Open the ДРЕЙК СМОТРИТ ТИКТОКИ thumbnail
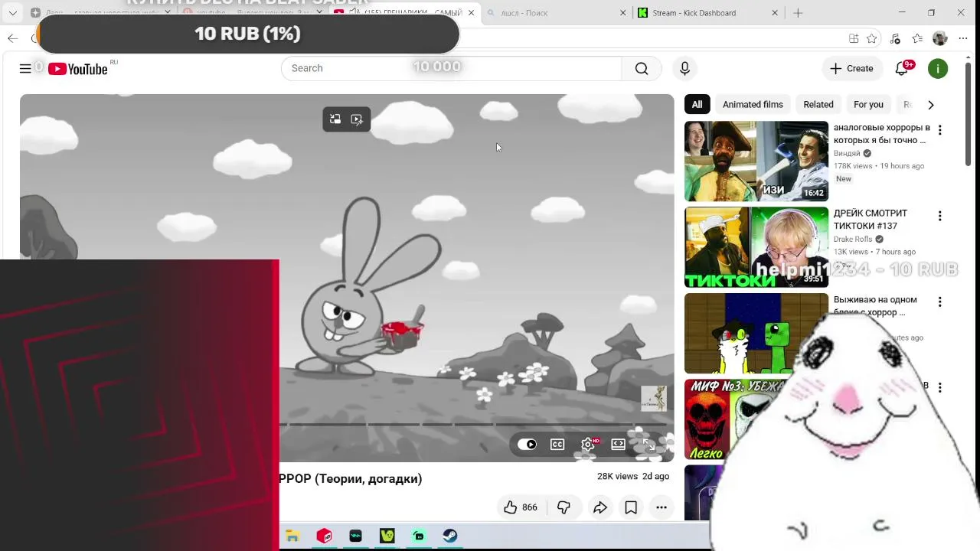This screenshot has height=551, width=980. pyautogui.click(x=756, y=247)
